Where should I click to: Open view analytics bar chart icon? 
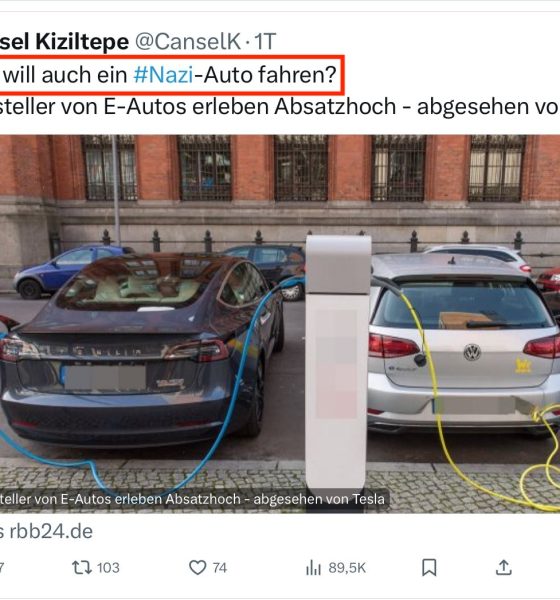(x=313, y=567)
